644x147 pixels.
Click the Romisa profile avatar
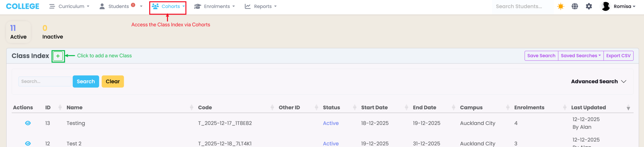[606, 6]
